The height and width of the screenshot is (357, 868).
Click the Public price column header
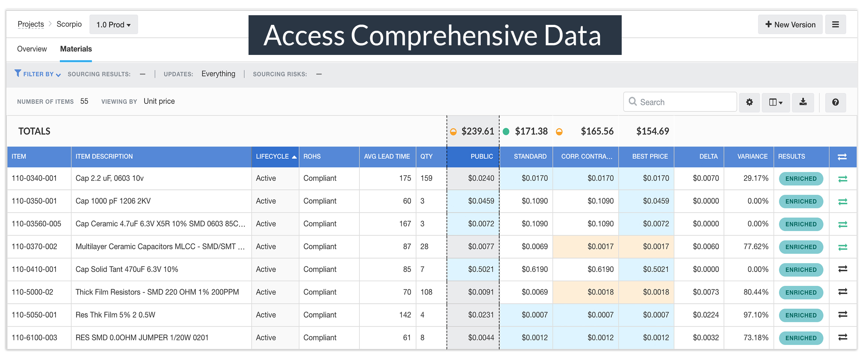[473, 157]
